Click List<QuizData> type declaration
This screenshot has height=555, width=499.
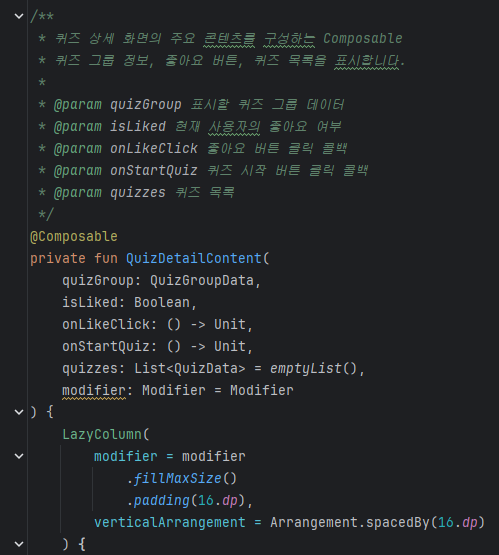point(190,368)
